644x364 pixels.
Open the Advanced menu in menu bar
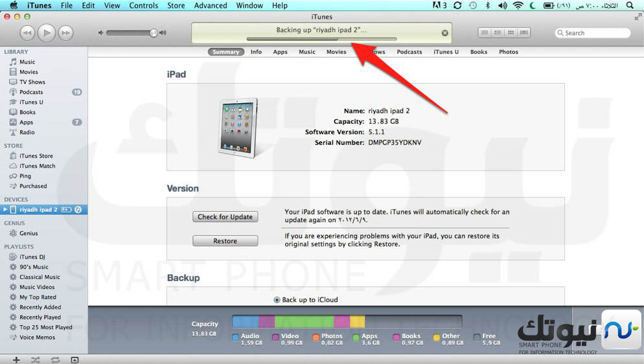tap(211, 5)
